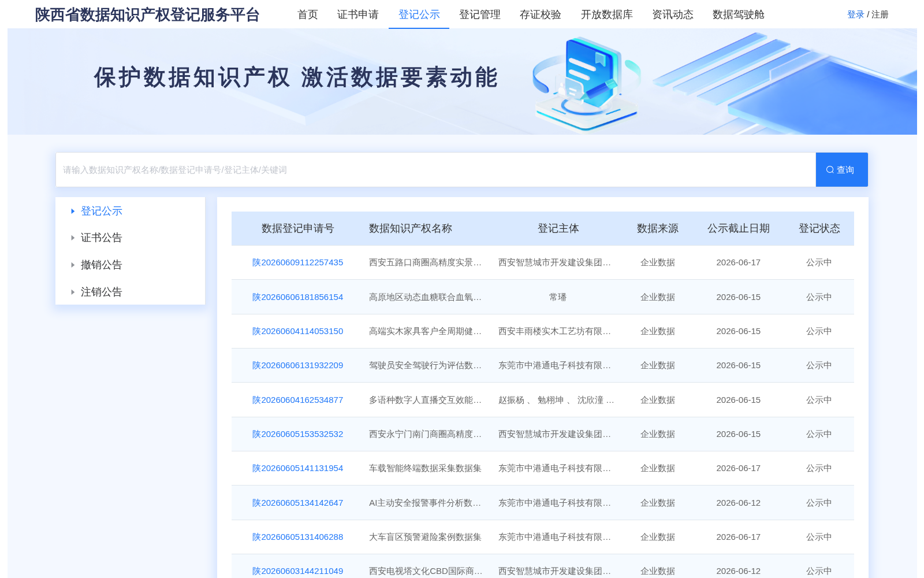Viewport: 924px width, 578px height.
Task: Click name cell 多语种数字人直播交互效能…
Action: point(425,400)
